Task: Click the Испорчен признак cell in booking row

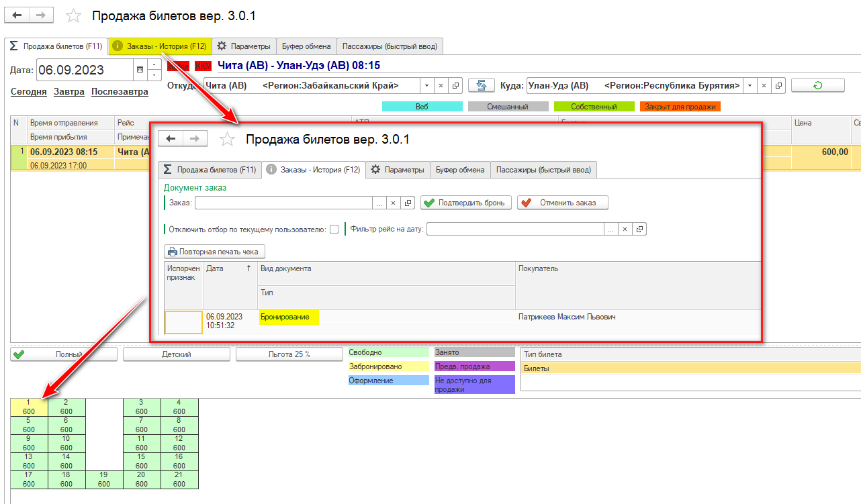Action: (x=183, y=322)
